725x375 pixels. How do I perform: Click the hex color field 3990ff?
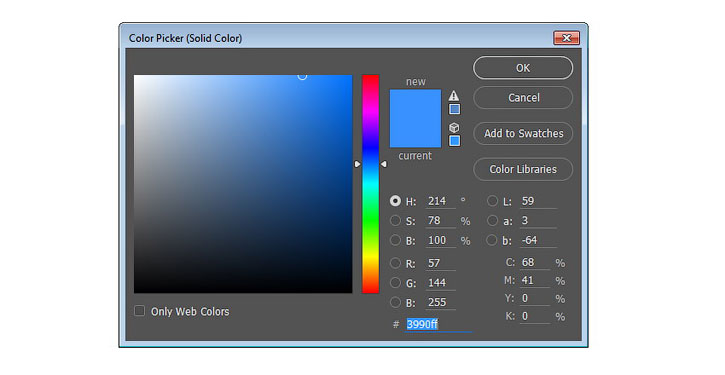click(x=438, y=324)
